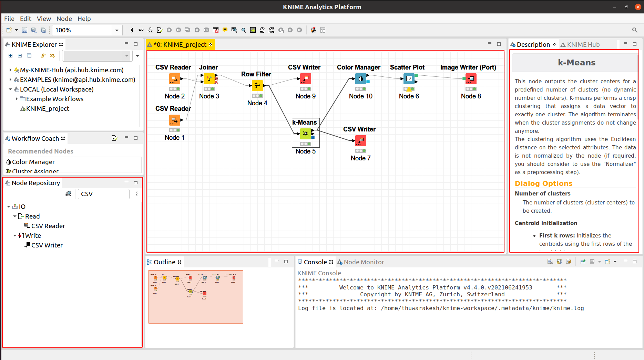This screenshot has width=644, height=360.
Task: Click the Save workflow toolbar icon
Action: pyautogui.click(x=24, y=30)
